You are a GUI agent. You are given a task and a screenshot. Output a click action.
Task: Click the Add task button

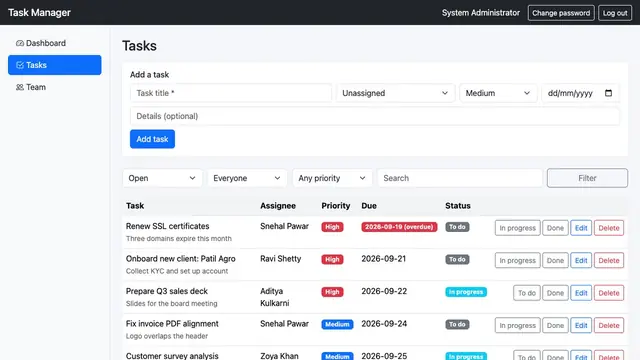152,139
